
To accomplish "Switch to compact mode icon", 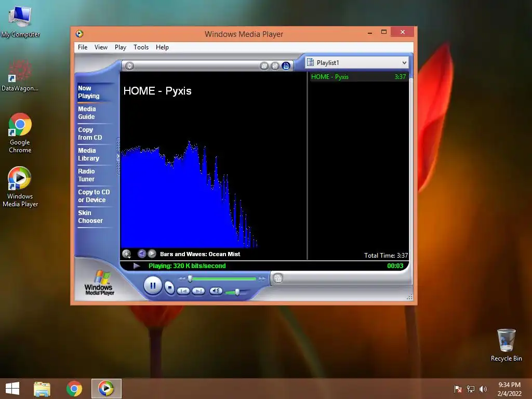I will (x=278, y=278).
